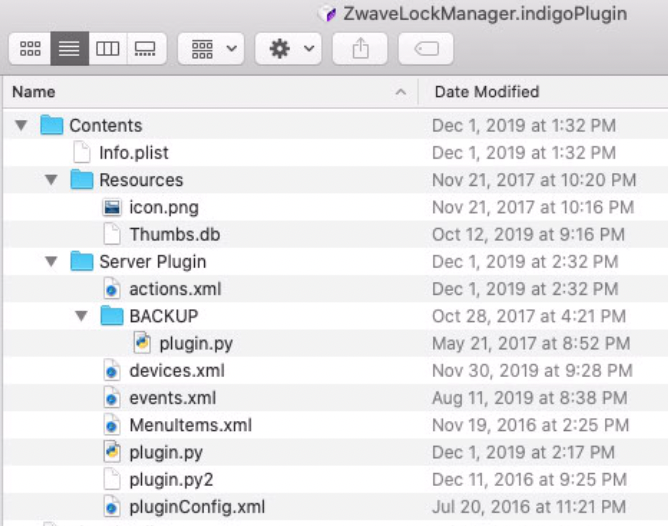Select the Resources folder icon
668x526 pixels.
81,179
